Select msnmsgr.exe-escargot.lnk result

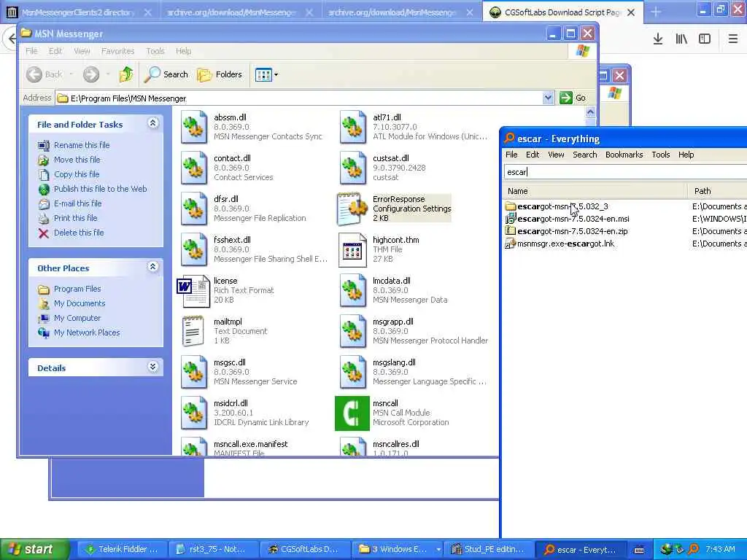click(565, 244)
